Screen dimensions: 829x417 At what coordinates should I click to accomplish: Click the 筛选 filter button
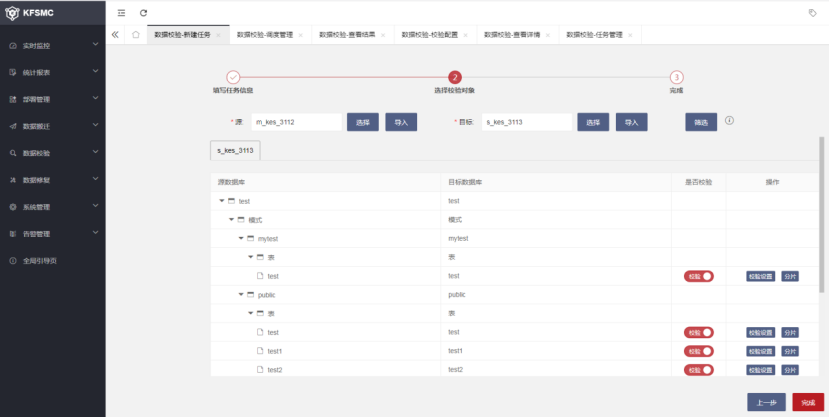pyautogui.click(x=701, y=122)
